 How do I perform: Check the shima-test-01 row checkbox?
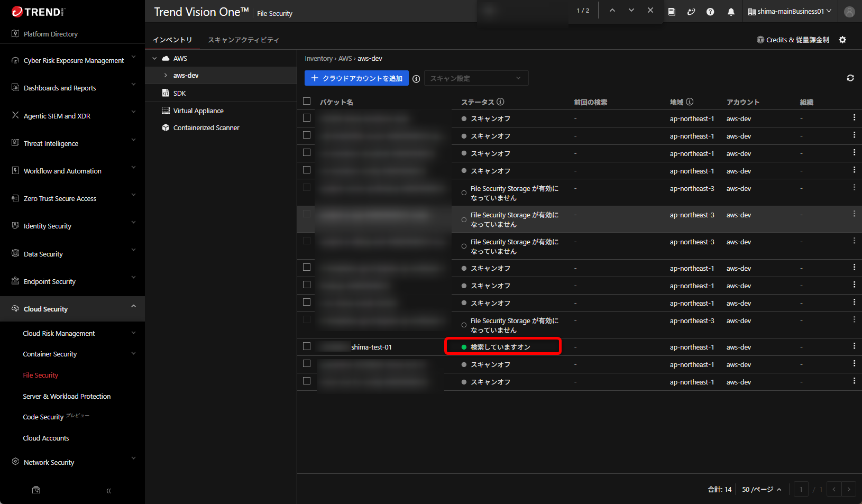307,346
